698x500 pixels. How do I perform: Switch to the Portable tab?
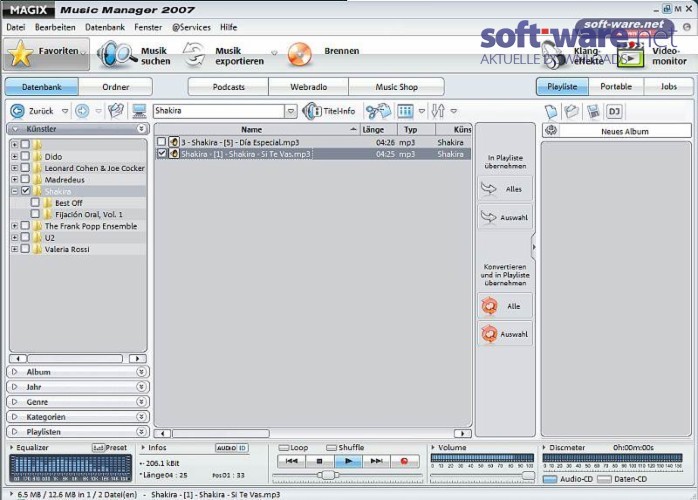[616, 86]
